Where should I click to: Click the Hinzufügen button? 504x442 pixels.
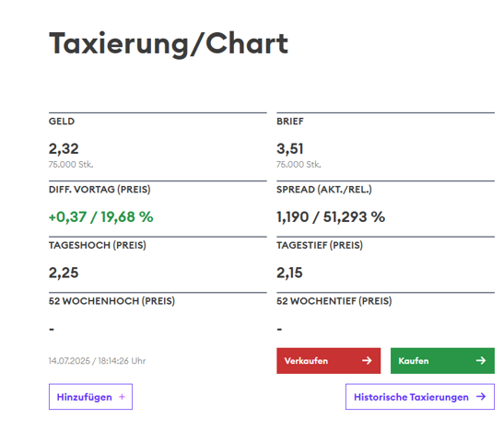tap(90, 397)
